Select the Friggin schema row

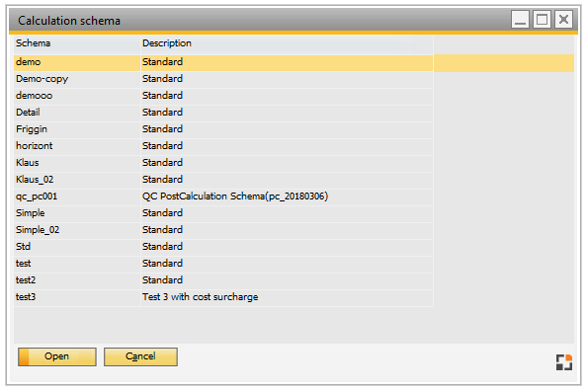tap(223, 129)
